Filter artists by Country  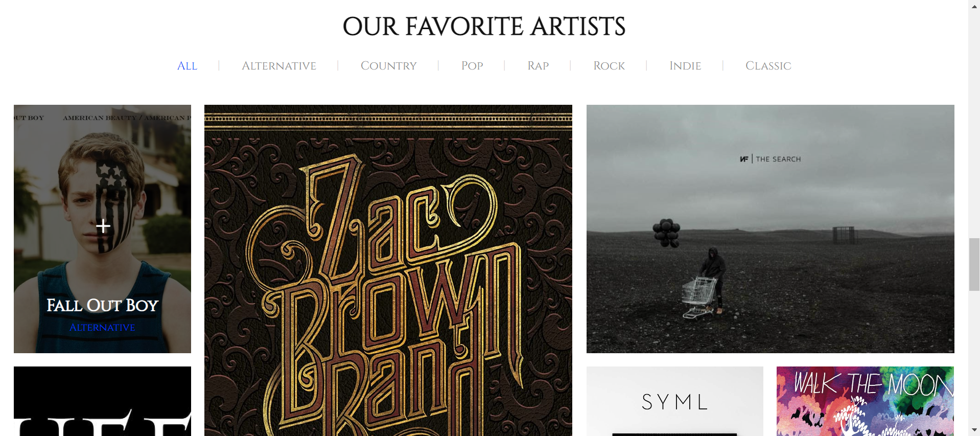pos(388,66)
